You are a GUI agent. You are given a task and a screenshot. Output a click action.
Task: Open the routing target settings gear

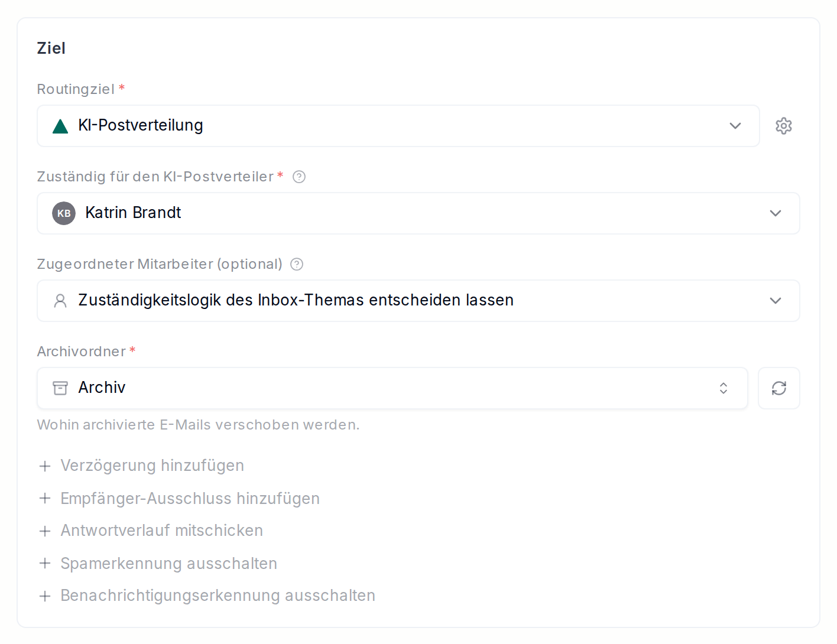tap(783, 126)
